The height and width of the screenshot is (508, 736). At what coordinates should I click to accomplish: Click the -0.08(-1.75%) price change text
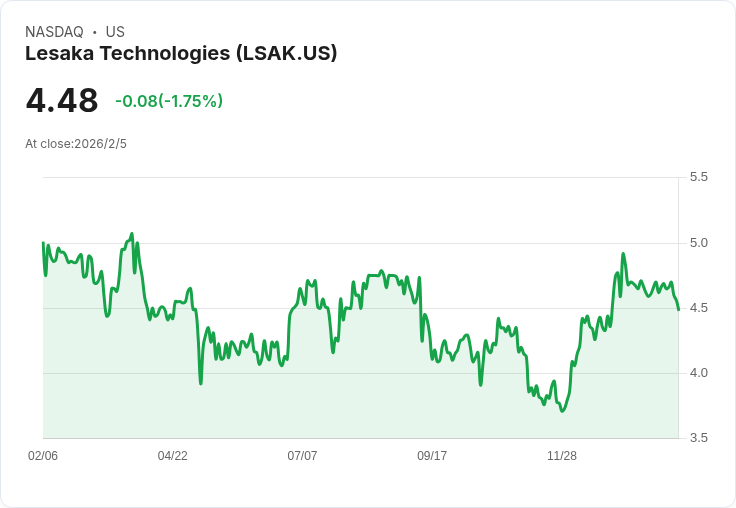(x=169, y=101)
